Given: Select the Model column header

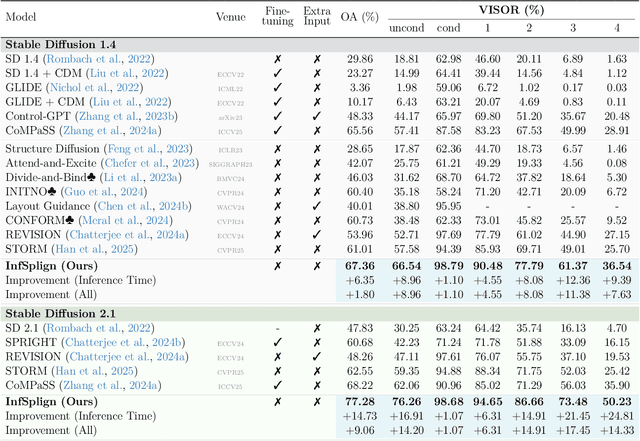Looking at the screenshot, I should [x=23, y=17].
